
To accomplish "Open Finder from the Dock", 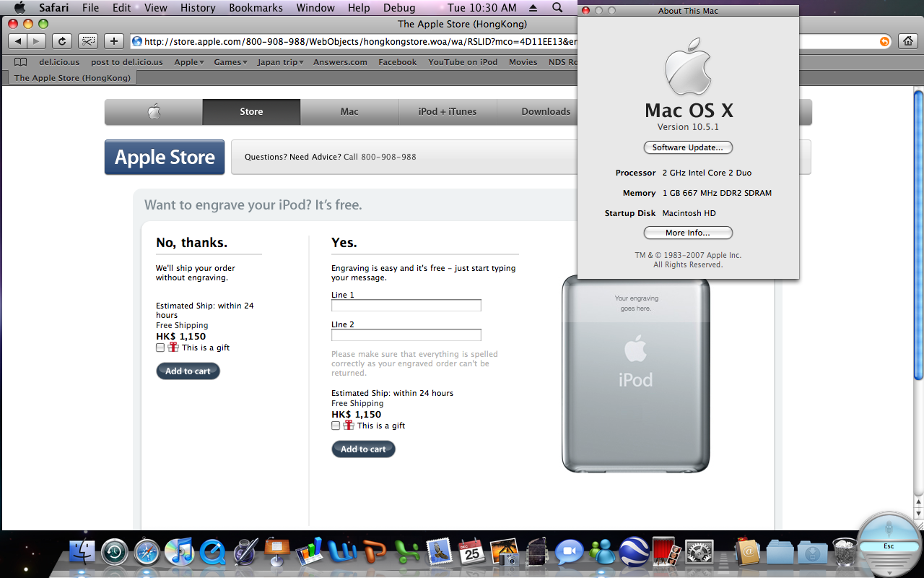I will coord(82,553).
